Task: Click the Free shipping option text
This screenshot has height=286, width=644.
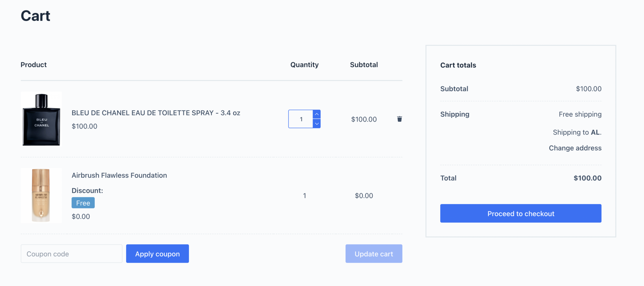Action: point(580,114)
